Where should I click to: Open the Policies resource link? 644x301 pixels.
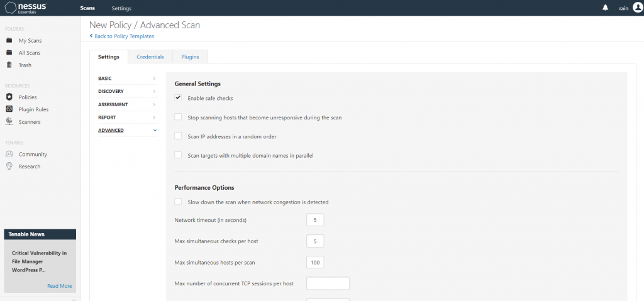(x=28, y=97)
